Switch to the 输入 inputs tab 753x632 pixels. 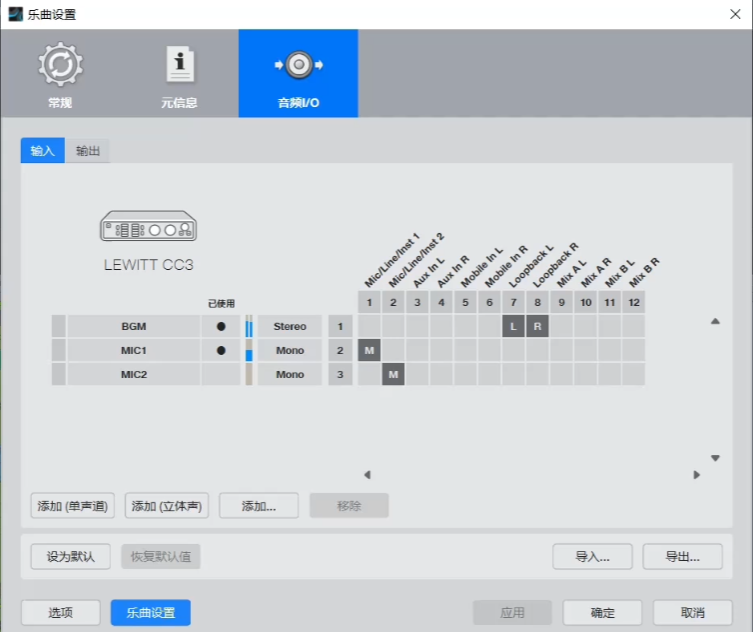(x=43, y=151)
